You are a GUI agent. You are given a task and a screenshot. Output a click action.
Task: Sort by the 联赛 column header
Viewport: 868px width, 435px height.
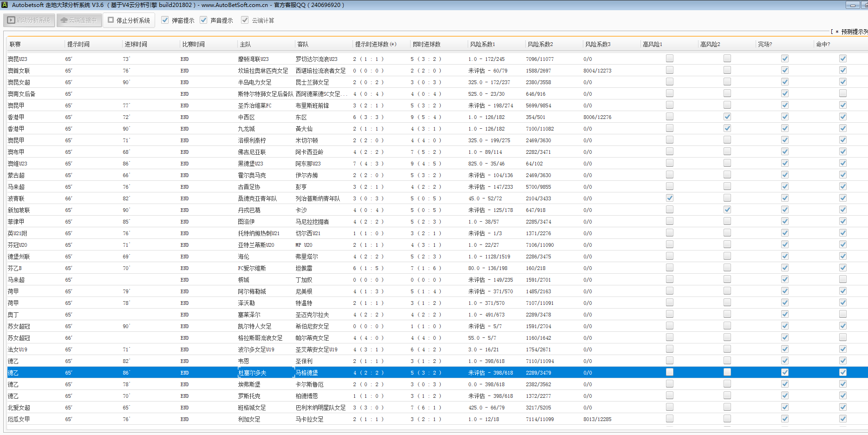pos(15,45)
